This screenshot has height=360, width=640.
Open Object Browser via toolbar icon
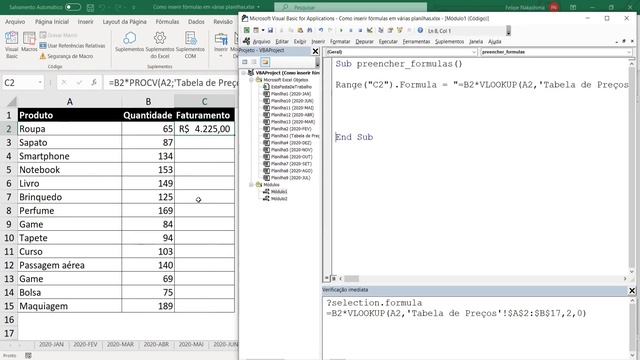tap(400, 30)
